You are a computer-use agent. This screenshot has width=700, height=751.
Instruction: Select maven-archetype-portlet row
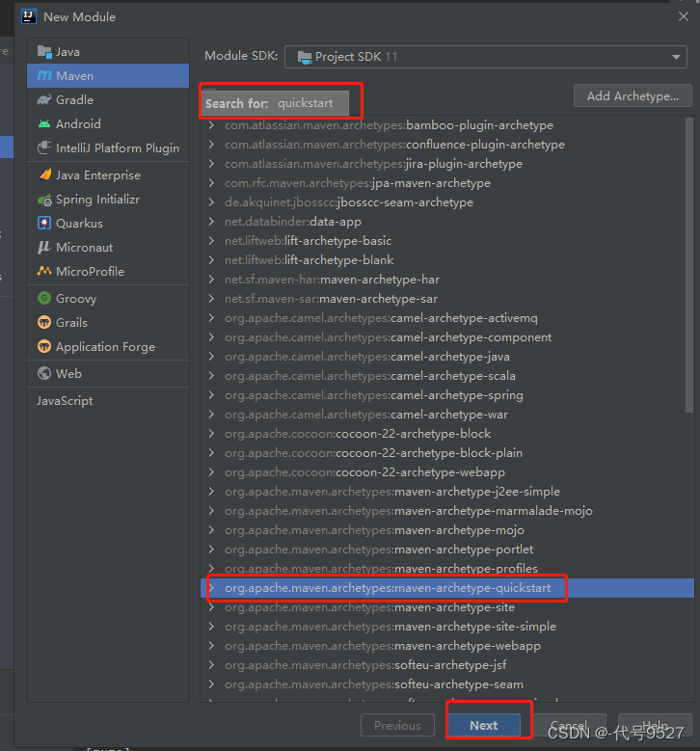point(447,550)
